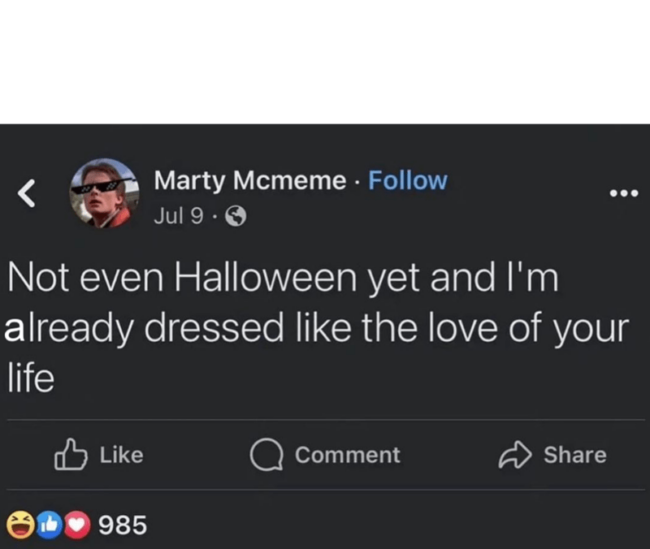Click the word 'life' in the post
This screenshot has width=650, height=549.
(x=30, y=380)
